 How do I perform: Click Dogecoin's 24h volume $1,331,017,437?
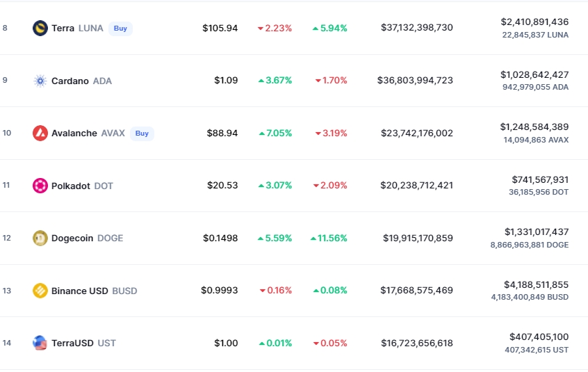pos(536,232)
